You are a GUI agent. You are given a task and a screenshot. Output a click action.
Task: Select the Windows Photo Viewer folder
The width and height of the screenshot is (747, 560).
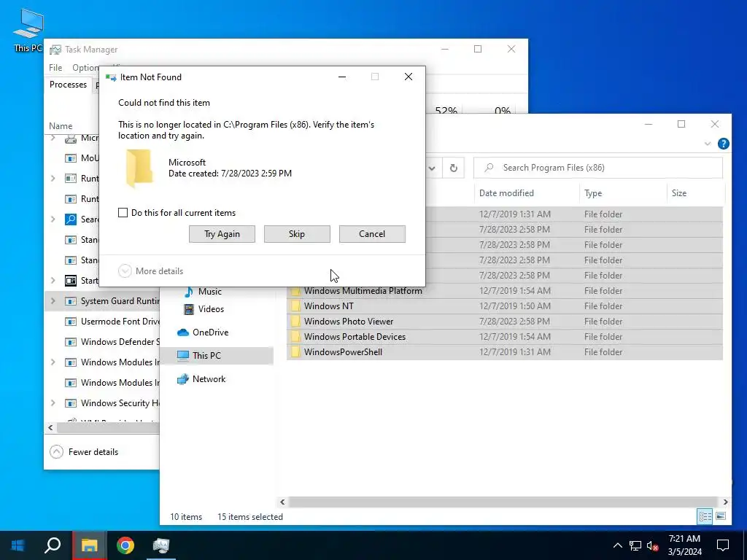[x=505, y=322]
